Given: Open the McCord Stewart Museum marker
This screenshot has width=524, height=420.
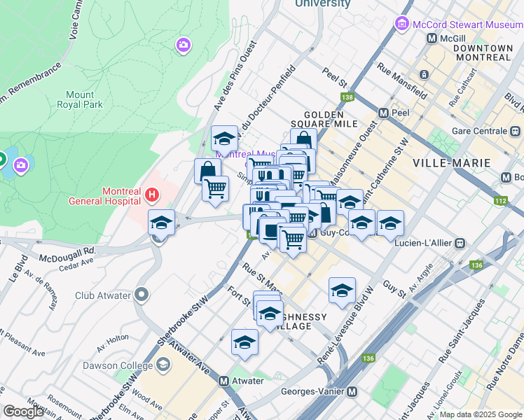Looking at the screenshot, I should click(402, 24).
